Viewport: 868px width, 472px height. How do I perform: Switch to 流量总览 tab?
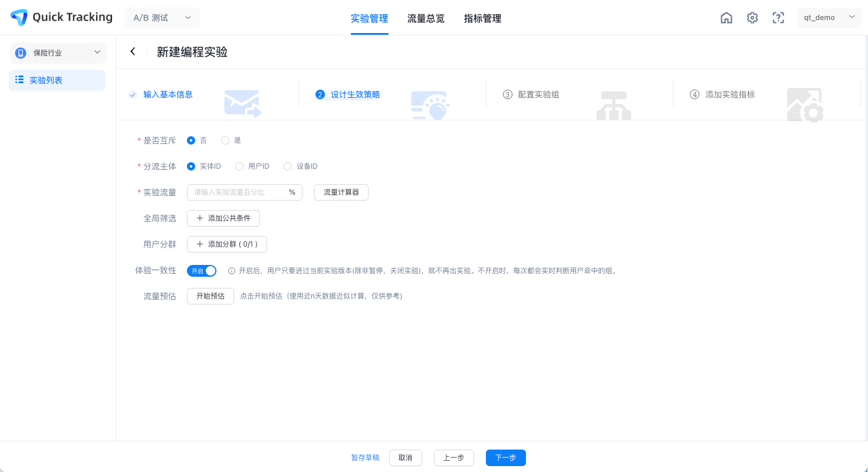426,18
